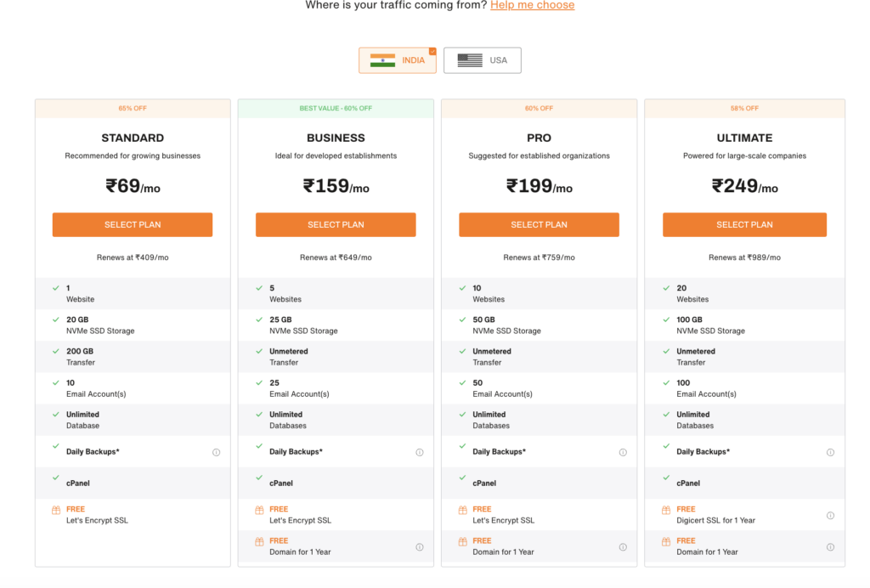Select the INDIA region toggle
870x588 pixels.
(x=398, y=60)
